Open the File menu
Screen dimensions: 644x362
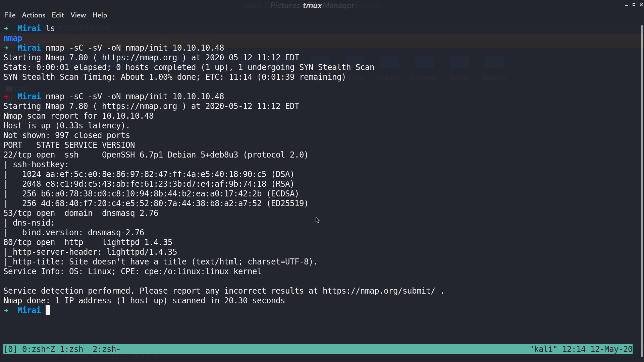[10, 15]
